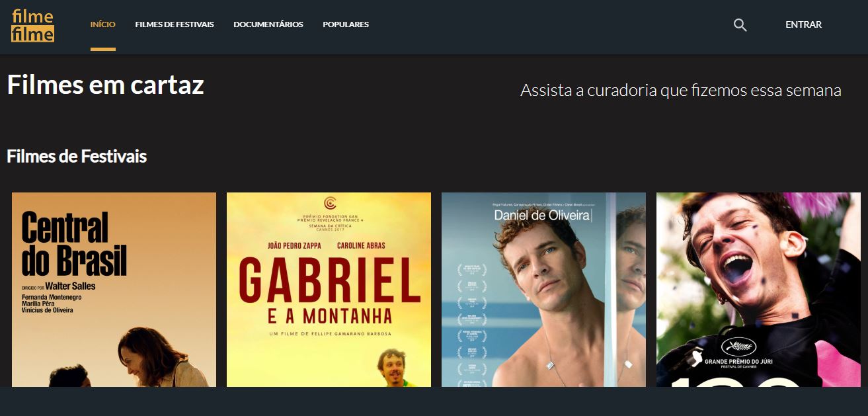Select the Gabriel e a Montanha poster
868x416 pixels.
click(329, 290)
